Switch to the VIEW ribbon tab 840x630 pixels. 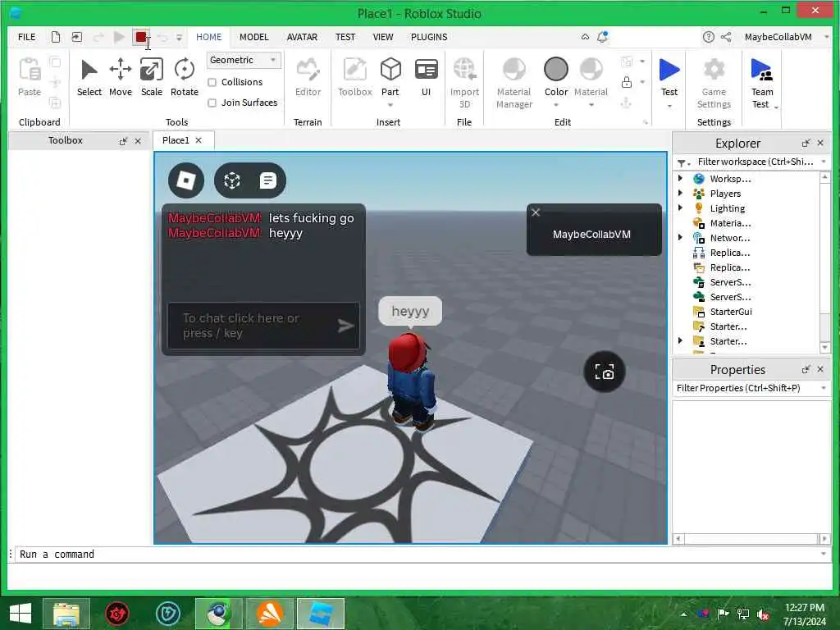click(383, 37)
